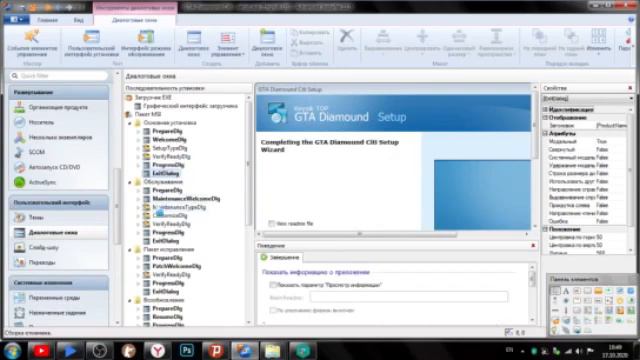Collapse the Обслуживание folder in the tree

[x=130, y=182]
